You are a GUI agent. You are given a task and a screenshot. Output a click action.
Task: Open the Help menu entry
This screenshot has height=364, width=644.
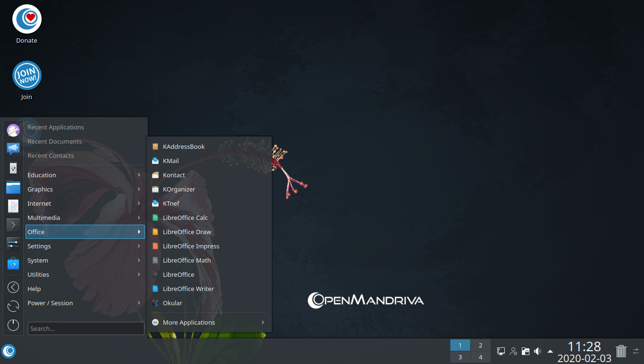point(85,289)
